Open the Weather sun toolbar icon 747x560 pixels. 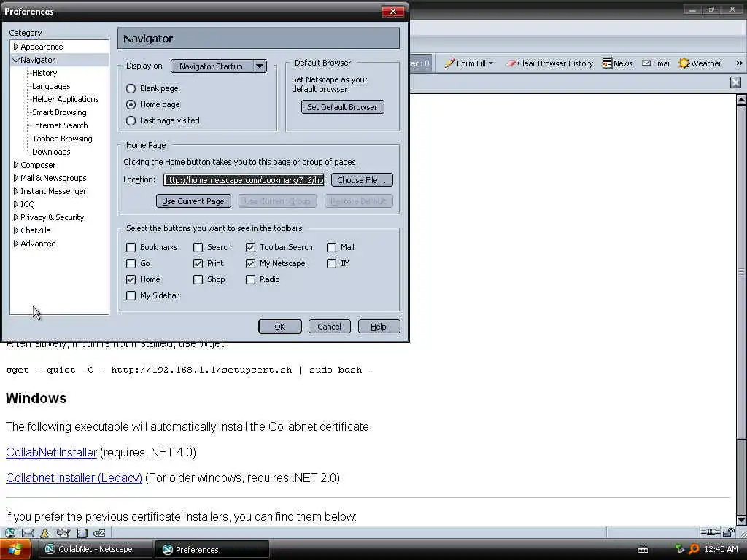click(x=684, y=63)
